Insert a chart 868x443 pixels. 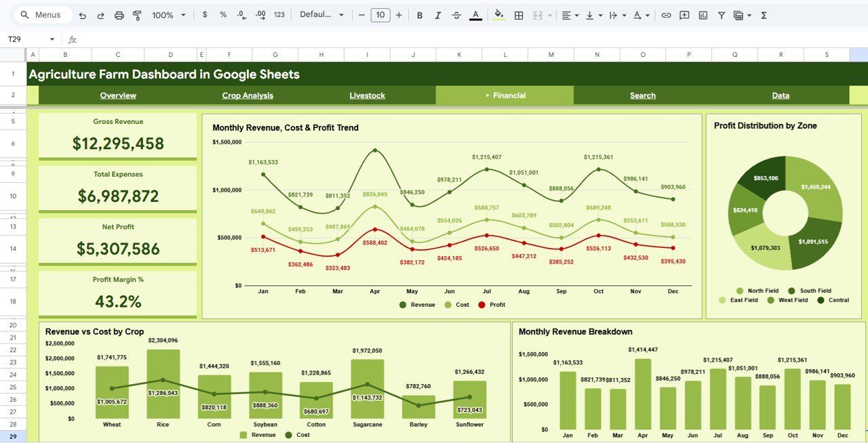(702, 14)
